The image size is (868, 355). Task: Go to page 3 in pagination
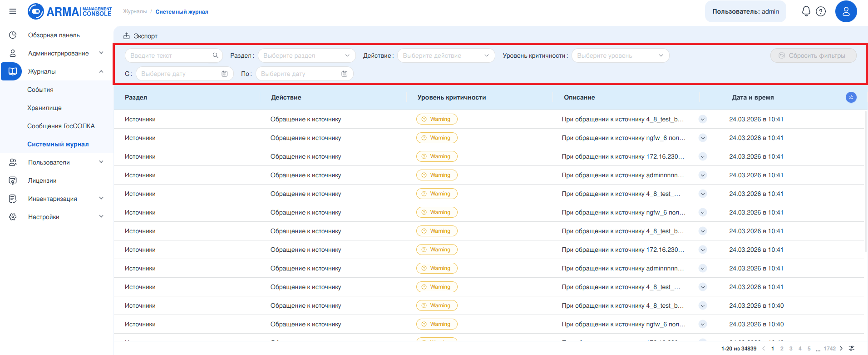pyautogui.click(x=791, y=349)
